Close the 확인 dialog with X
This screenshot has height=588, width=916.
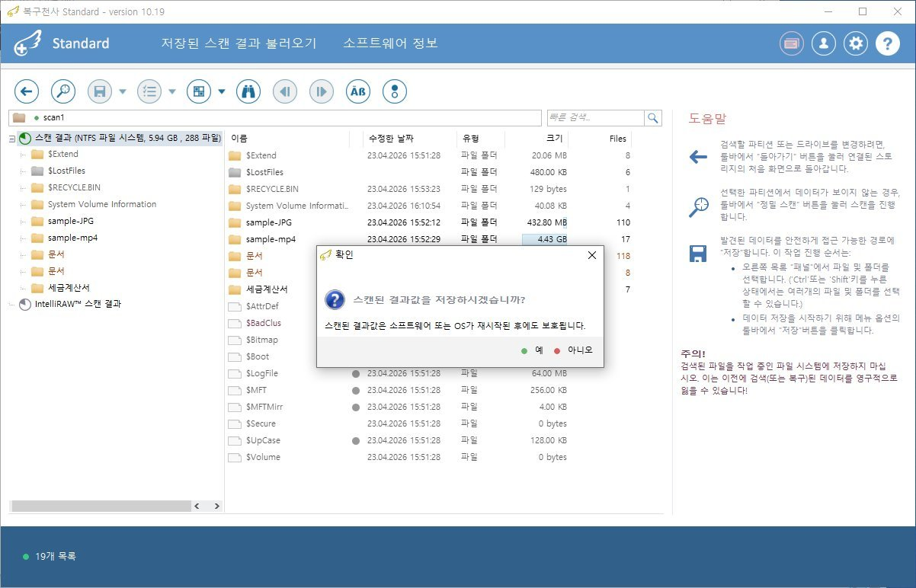pyautogui.click(x=592, y=255)
